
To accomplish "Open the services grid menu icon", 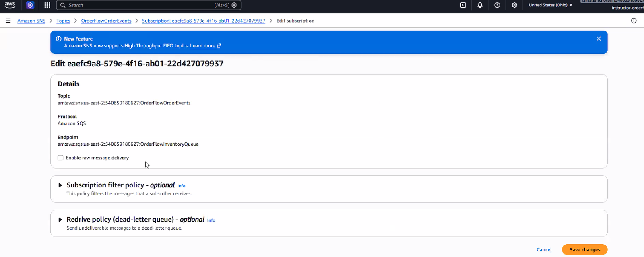I will (47, 5).
